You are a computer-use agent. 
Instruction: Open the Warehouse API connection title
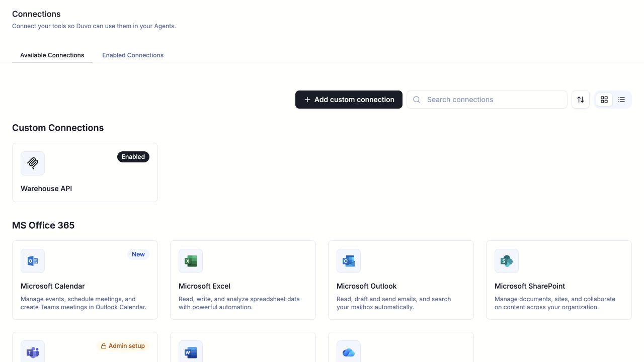pyautogui.click(x=46, y=189)
